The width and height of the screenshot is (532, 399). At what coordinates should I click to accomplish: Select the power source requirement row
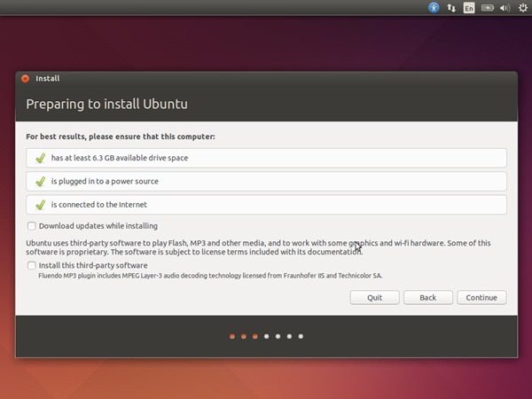point(266,181)
